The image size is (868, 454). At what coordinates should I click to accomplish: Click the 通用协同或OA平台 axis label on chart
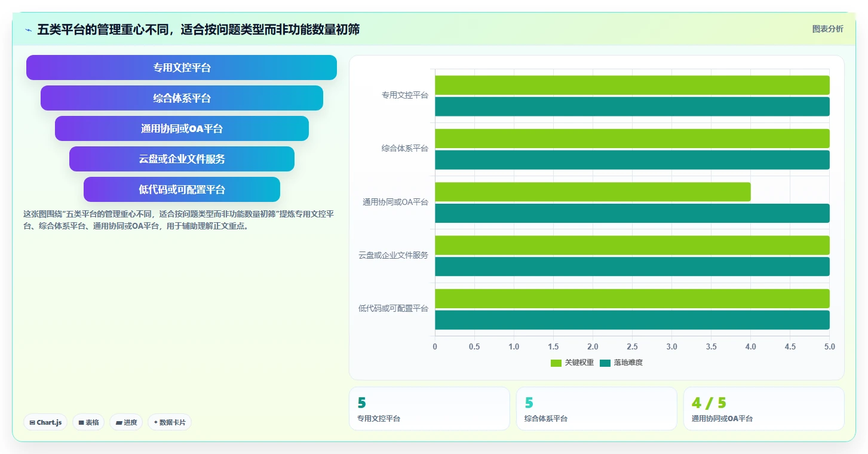pyautogui.click(x=395, y=202)
